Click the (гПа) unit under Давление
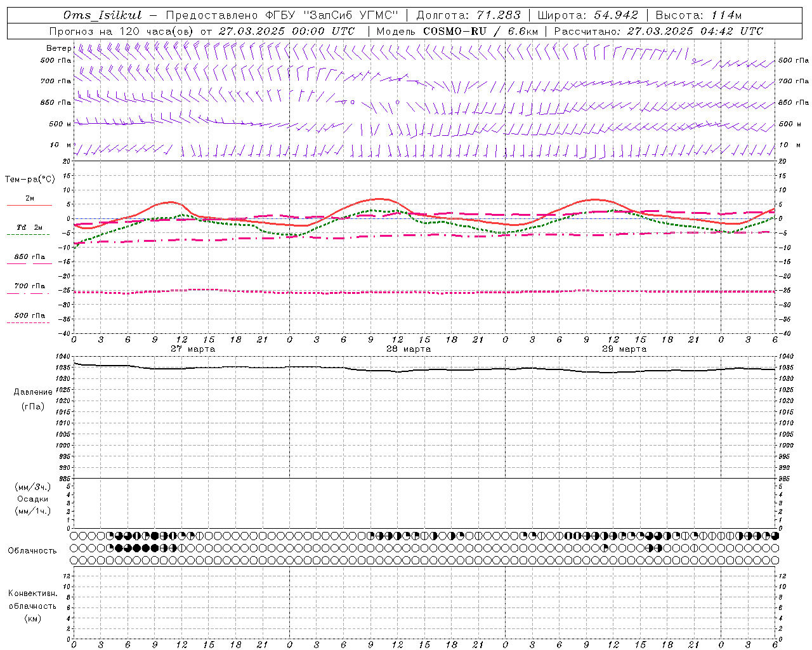Viewport: 812px width, 650px height. point(33,406)
